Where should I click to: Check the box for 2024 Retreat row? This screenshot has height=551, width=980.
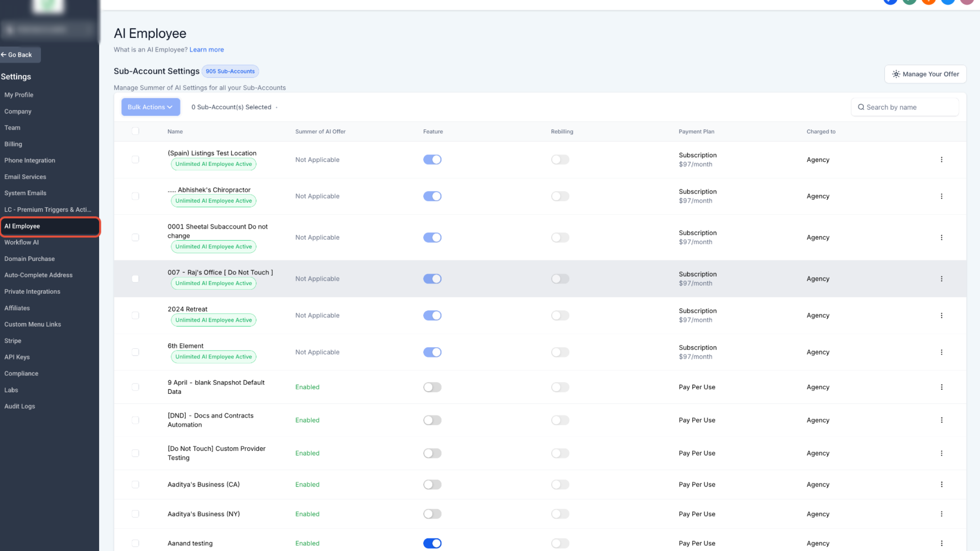pyautogui.click(x=135, y=315)
